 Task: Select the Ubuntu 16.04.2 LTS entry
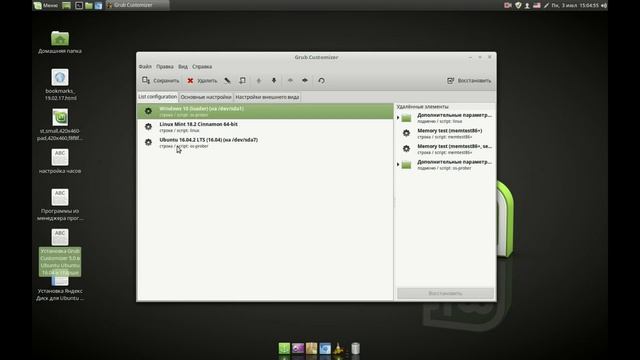(265, 142)
